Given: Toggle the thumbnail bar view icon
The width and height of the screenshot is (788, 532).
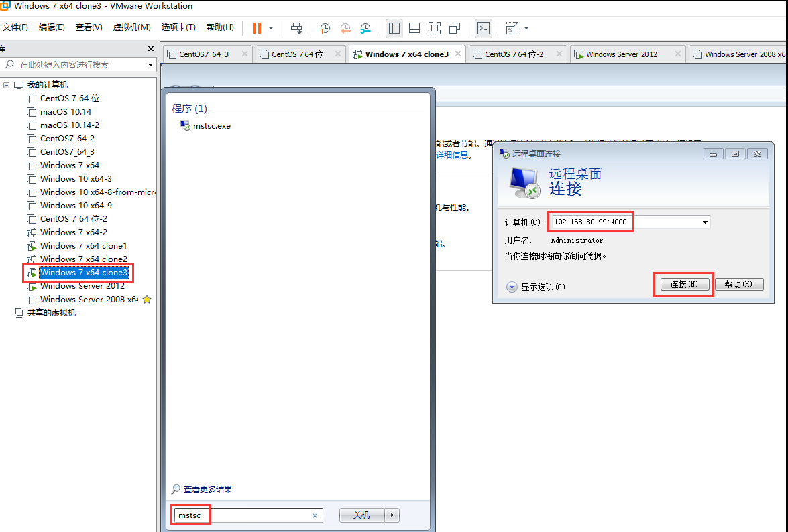Looking at the screenshot, I should coord(414,28).
